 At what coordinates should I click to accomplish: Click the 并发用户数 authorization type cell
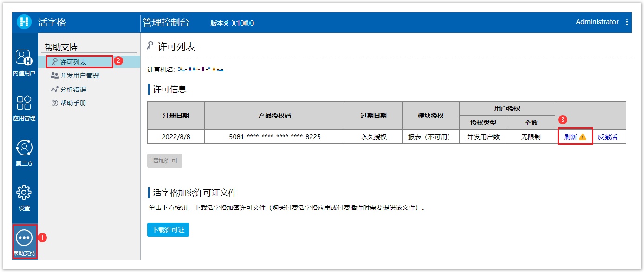[483, 136]
